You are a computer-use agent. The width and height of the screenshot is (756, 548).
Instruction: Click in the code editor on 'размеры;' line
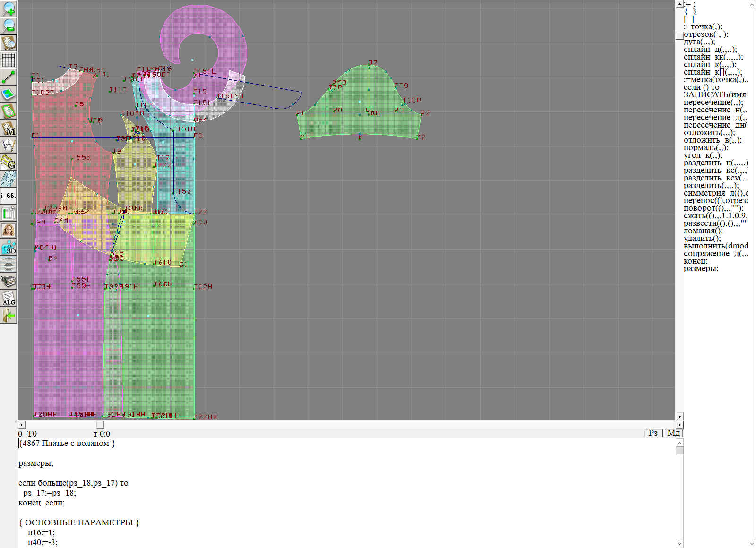36,463
